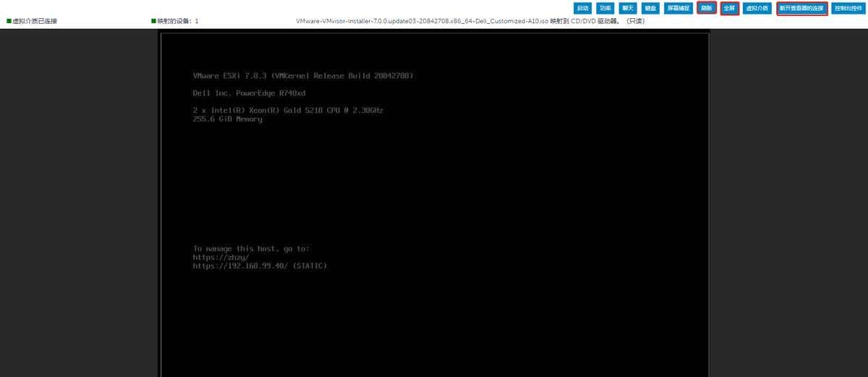
Task: Click the Dell Inc. PowerEdge R740xd line
Action: (x=249, y=93)
